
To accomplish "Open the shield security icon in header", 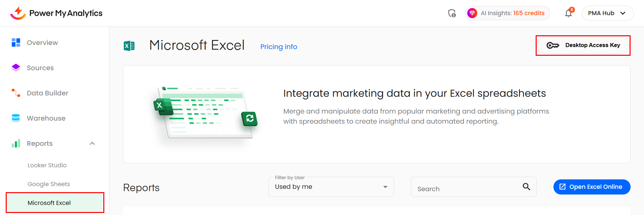I will click(452, 13).
